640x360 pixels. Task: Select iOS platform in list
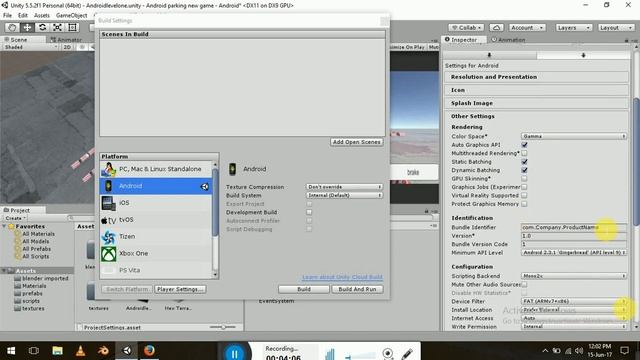[x=156, y=203]
